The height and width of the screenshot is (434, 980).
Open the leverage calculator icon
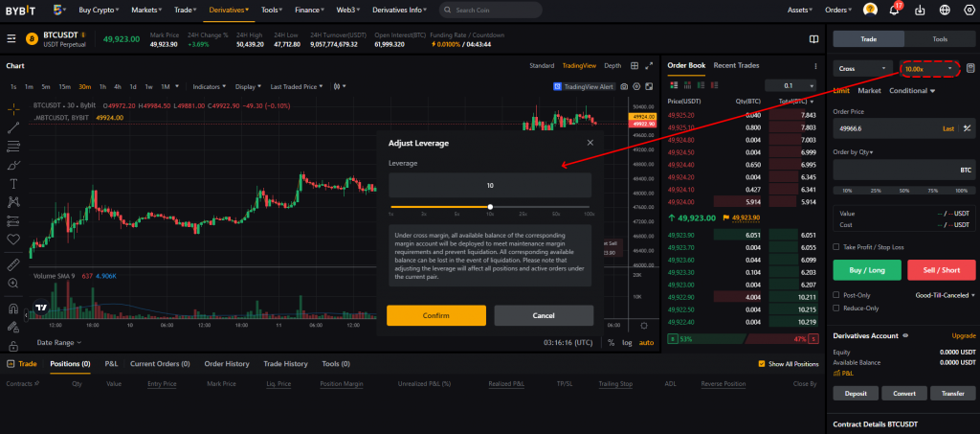pyautogui.click(x=970, y=68)
